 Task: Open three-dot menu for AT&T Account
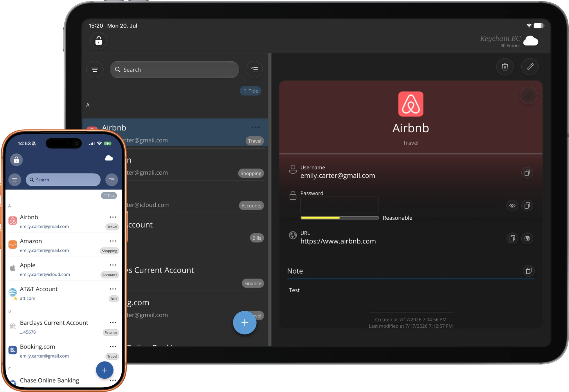point(113,289)
